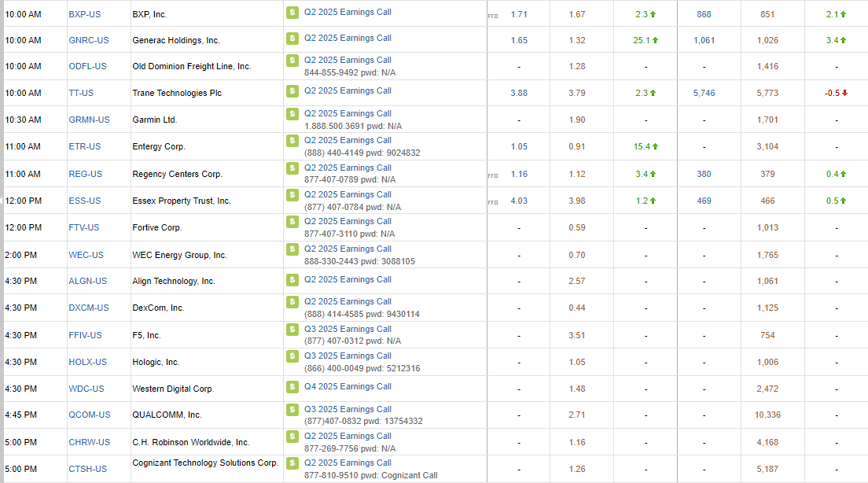The width and height of the screenshot is (868, 483).
Task: Open Generac Holdings Q2 2025 Earnings Call link
Action: click(348, 39)
